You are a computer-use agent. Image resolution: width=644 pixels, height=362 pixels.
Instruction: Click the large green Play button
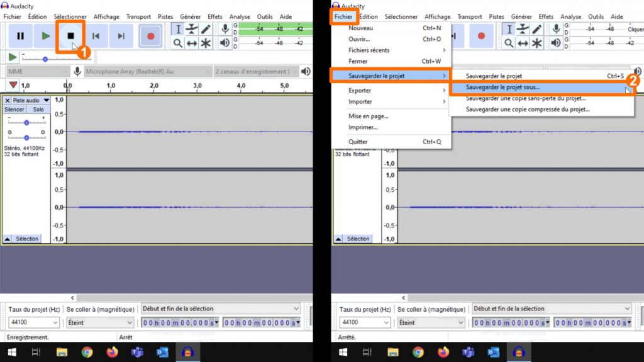click(x=45, y=36)
